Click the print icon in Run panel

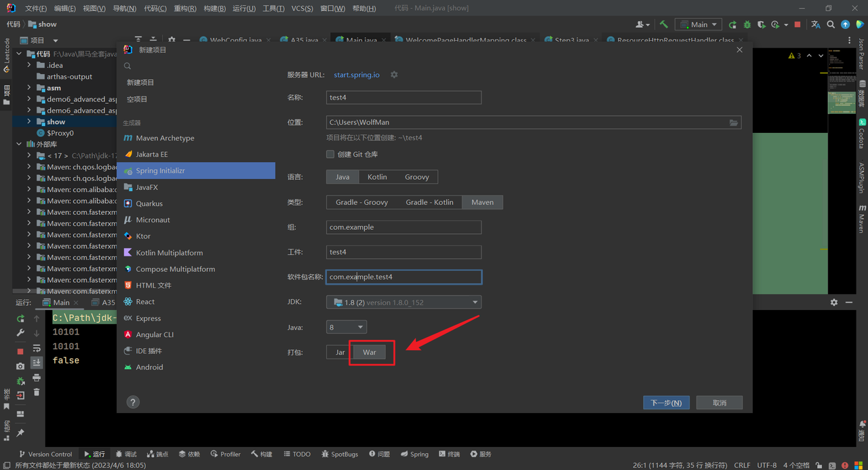[37, 378]
